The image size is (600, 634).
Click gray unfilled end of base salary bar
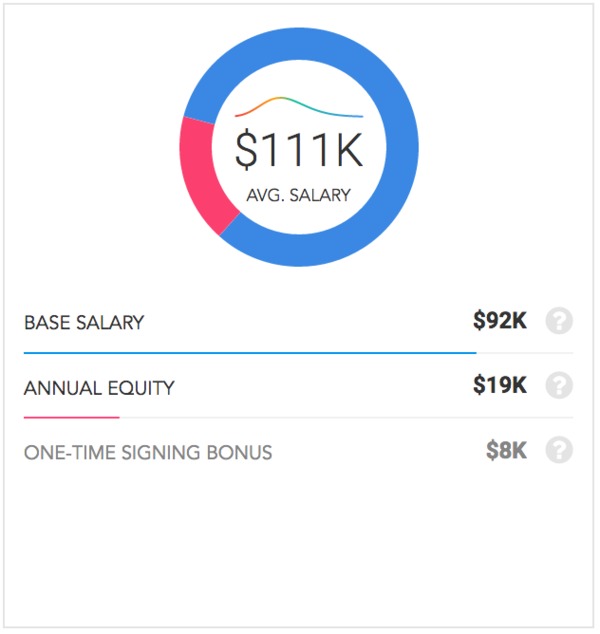526,355
